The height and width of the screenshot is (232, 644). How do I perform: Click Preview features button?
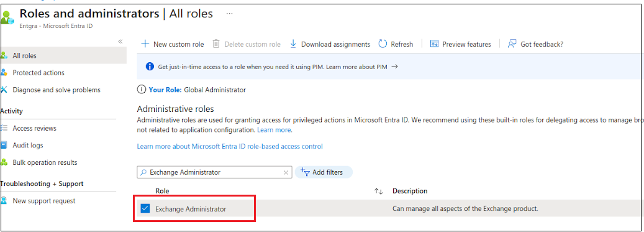pyautogui.click(x=460, y=44)
